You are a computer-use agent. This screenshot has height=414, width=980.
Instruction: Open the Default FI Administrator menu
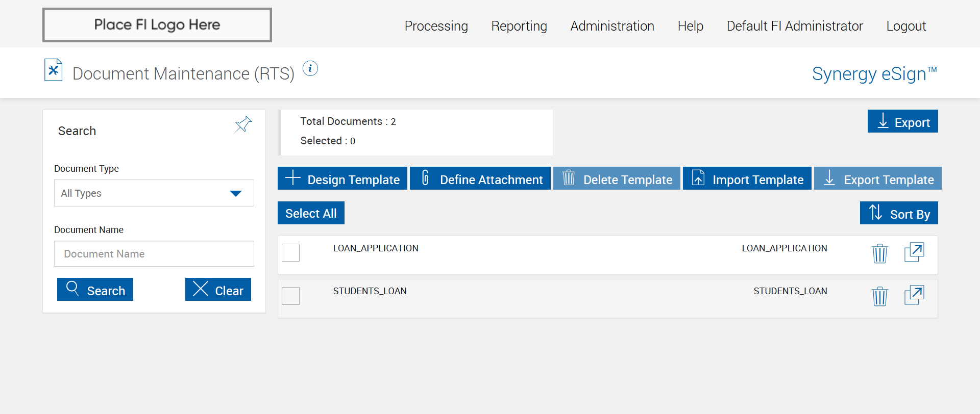click(x=795, y=26)
